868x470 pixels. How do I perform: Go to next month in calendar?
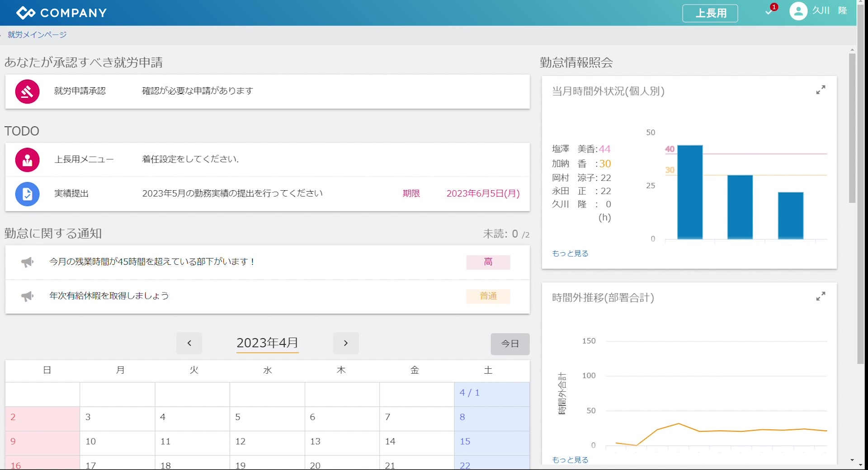pyautogui.click(x=346, y=343)
